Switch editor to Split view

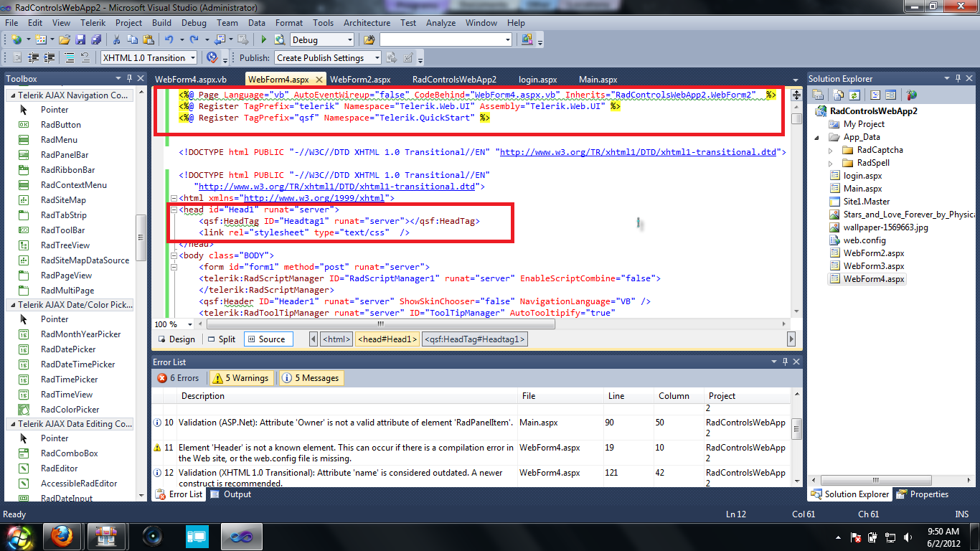click(221, 339)
